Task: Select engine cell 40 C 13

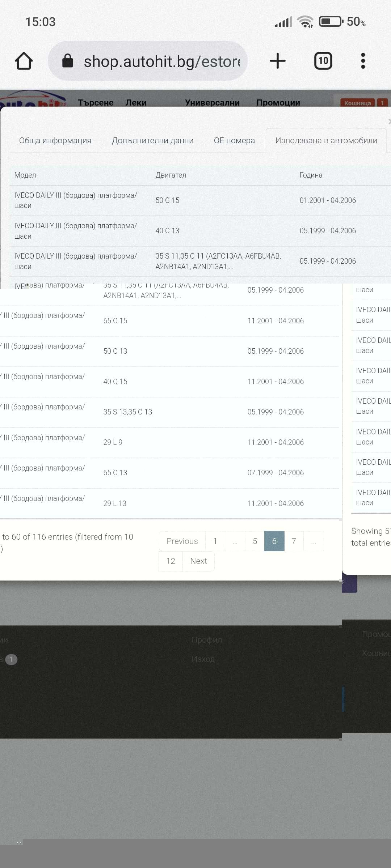Action: (x=167, y=231)
